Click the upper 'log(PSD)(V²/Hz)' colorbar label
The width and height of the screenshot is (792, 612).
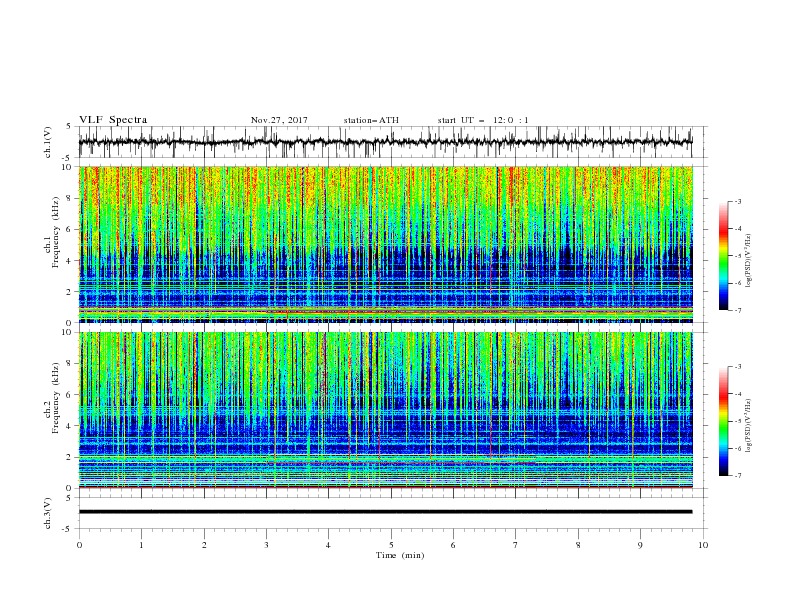coord(748,261)
